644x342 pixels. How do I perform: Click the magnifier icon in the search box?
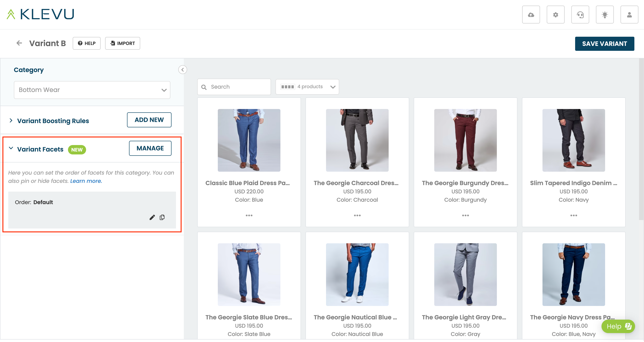tap(204, 87)
